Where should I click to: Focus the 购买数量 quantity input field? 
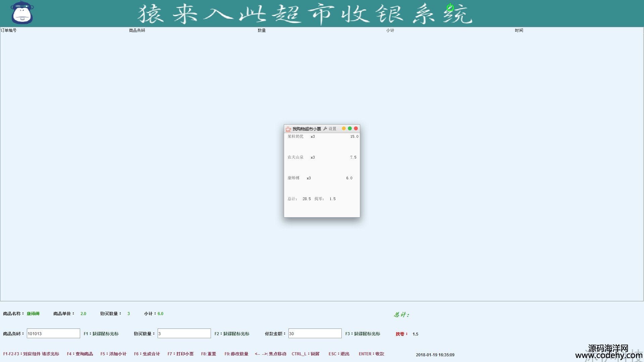[x=184, y=334]
